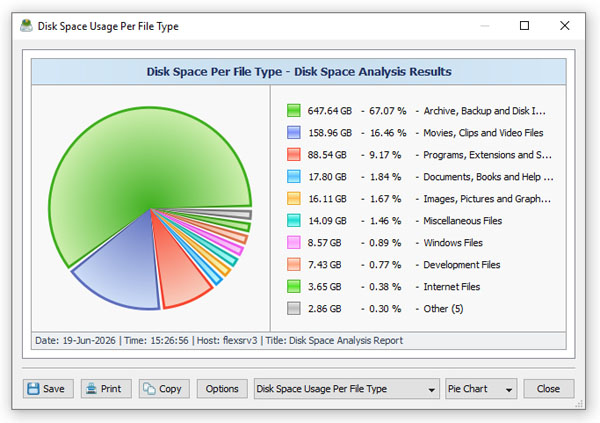
Task: Click the 'Internet Files' label
Action: tap(452, 287)
